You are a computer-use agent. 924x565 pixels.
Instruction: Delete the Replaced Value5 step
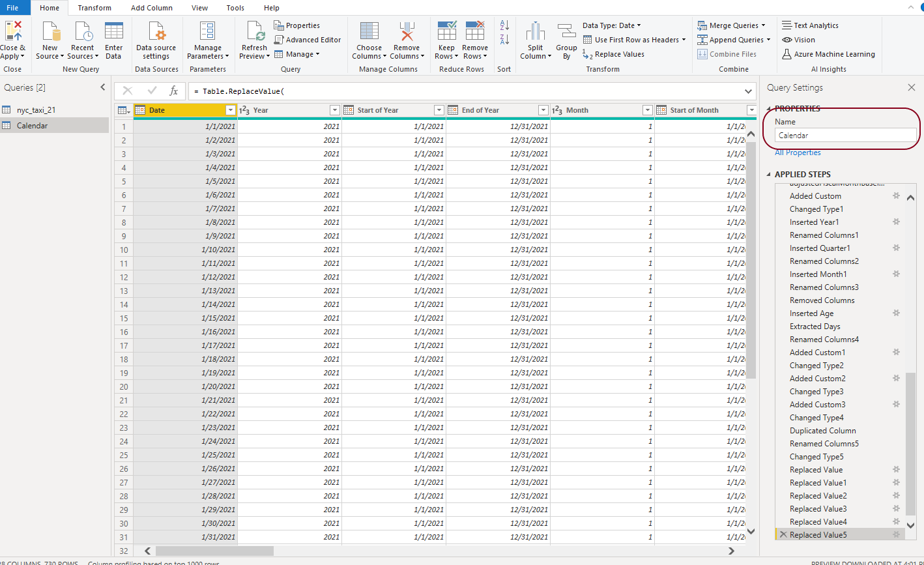point(783,535)
